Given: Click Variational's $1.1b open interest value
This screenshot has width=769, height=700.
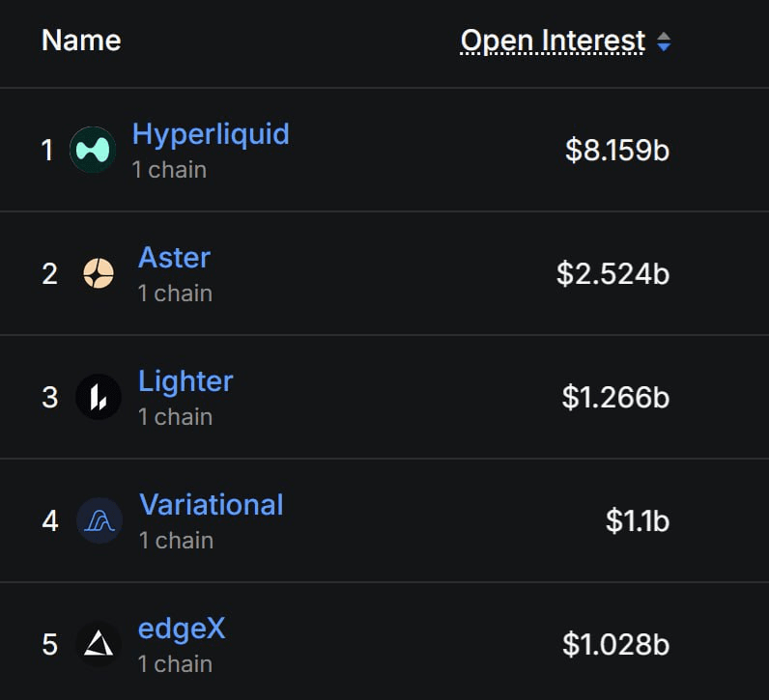Looking at the screenshot, I should pyautogui.click(x=638, y=521).
